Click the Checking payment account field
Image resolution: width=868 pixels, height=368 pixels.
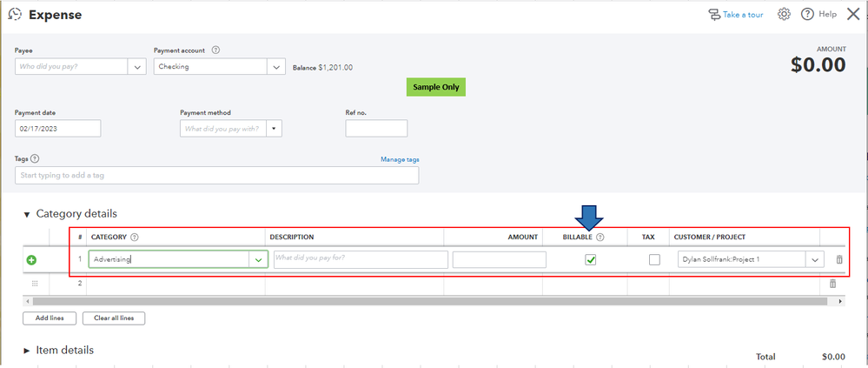coord(211,67)
